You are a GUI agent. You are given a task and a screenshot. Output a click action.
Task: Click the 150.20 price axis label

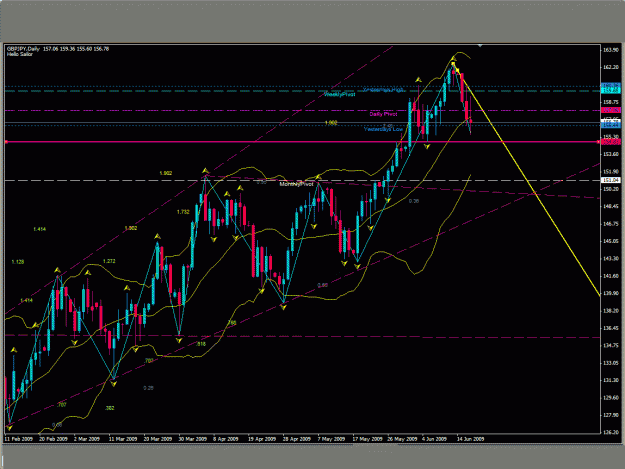pos(611,189)
